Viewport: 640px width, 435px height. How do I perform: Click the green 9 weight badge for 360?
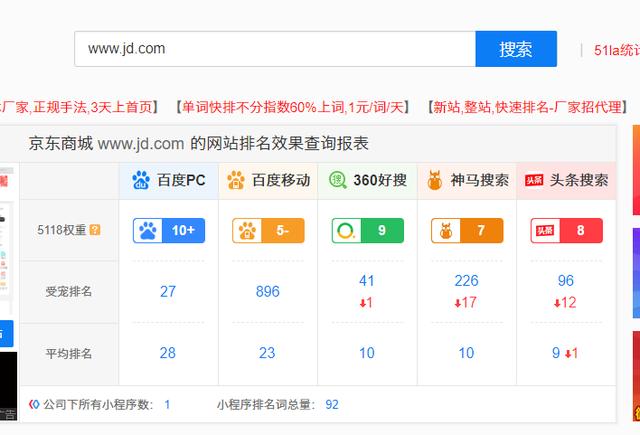(x=368, y=231)
